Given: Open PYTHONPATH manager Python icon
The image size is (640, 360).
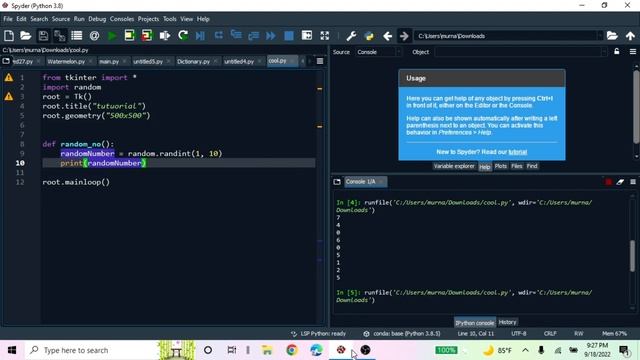Looking at the screenshot, I should pos(369,36).
